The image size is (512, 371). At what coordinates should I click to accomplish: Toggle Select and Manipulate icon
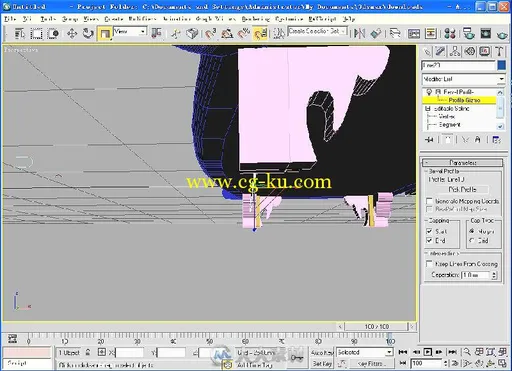pyautogui.click(x=176, y=34)
